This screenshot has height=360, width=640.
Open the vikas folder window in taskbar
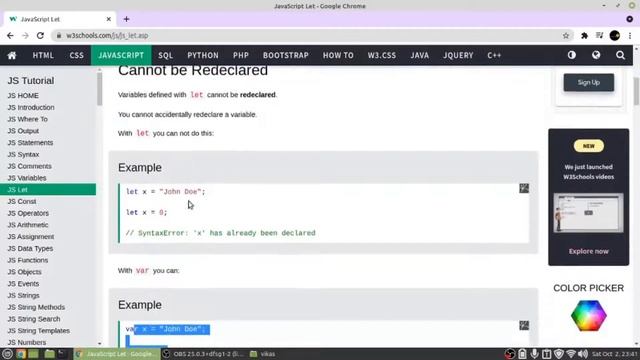click(262, 354)
